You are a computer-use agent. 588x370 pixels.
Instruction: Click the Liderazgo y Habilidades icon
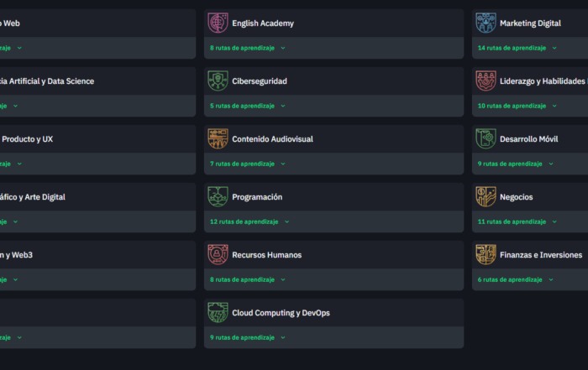click(x=486, y=81)
